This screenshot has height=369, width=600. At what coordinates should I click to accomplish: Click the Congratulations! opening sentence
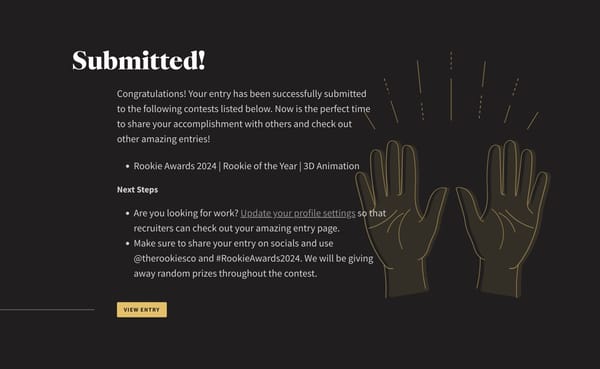152,94
